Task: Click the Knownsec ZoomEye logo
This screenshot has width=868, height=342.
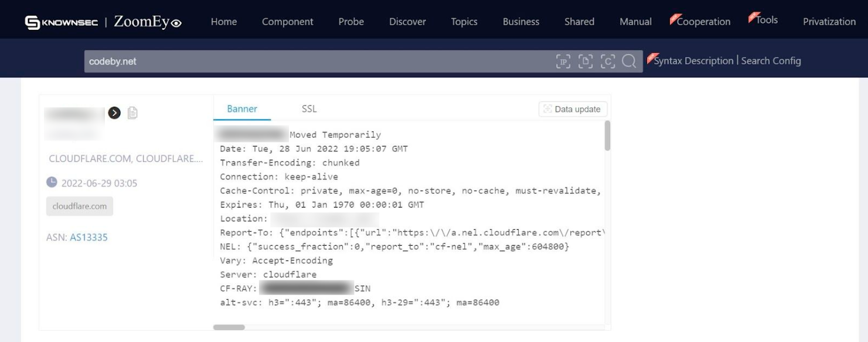Action: (103, 22)
